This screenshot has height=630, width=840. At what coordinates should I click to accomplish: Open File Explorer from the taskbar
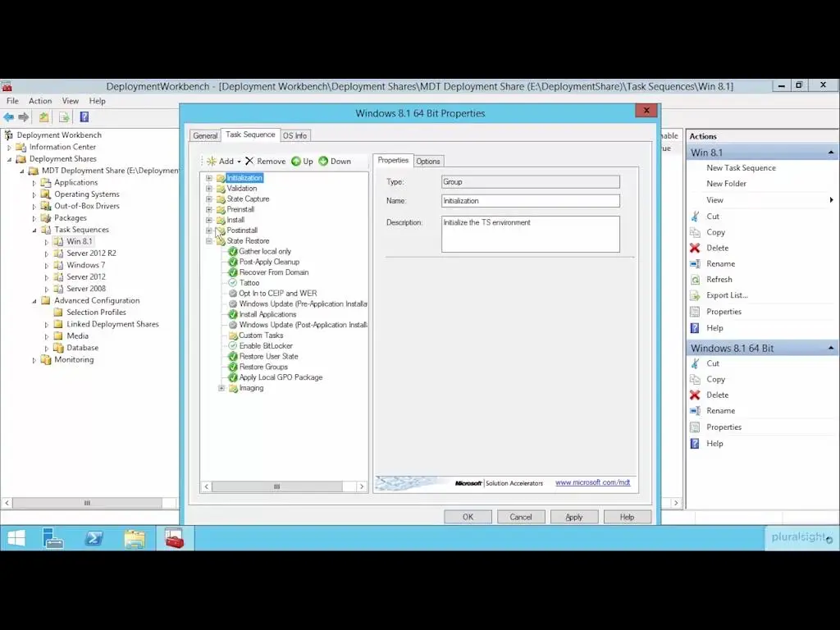point(135,538)
